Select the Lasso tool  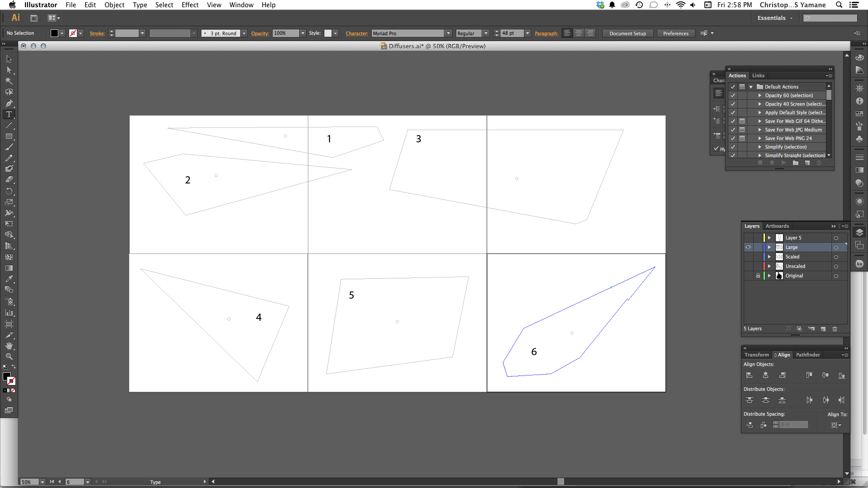tap(9, 92)
